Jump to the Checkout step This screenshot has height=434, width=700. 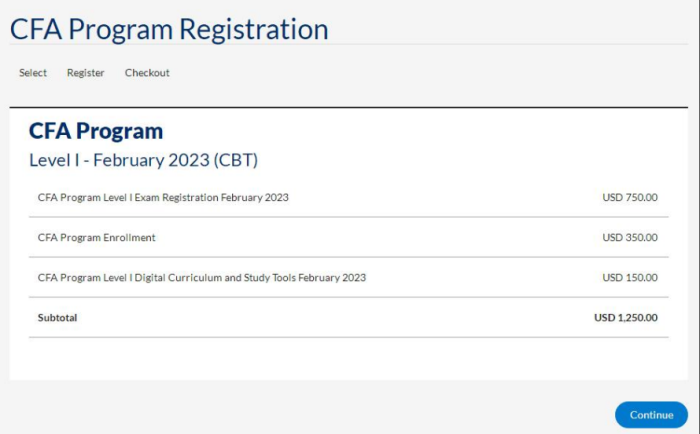pos(147,73)
